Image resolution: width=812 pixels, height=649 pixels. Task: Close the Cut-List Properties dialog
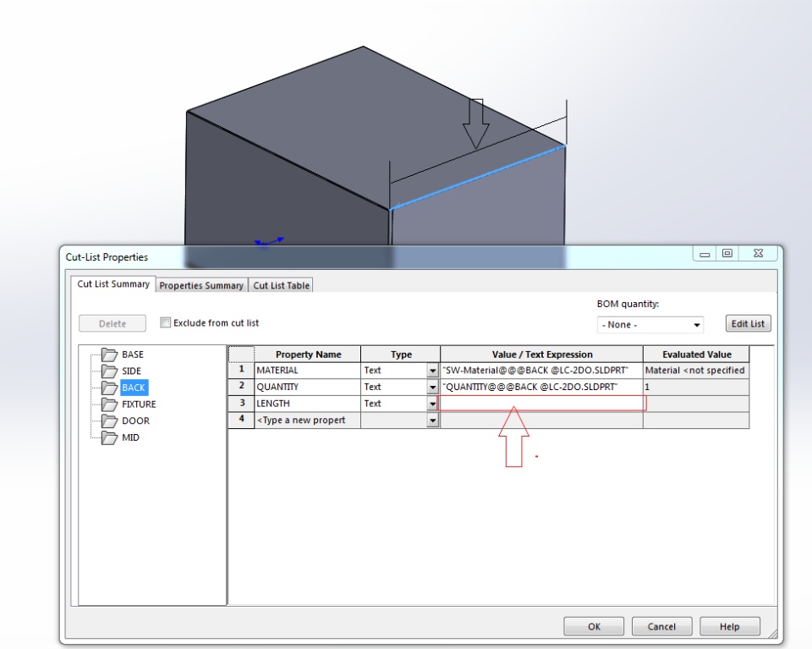[758, 253]
